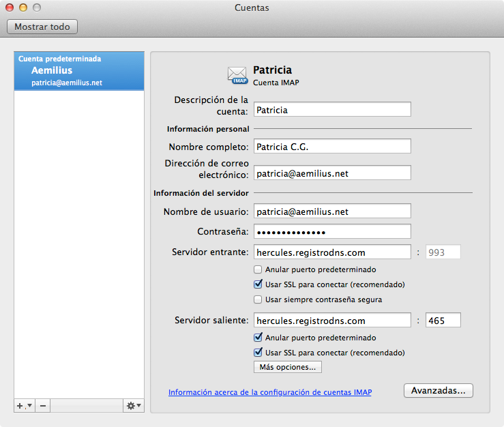
Task: Click the remove account minus icon
Action: pos(43,406)
